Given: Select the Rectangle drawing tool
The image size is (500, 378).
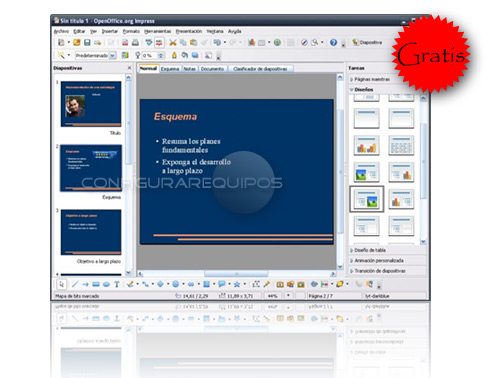Looking at the screenshot, I should pos(96,284).
